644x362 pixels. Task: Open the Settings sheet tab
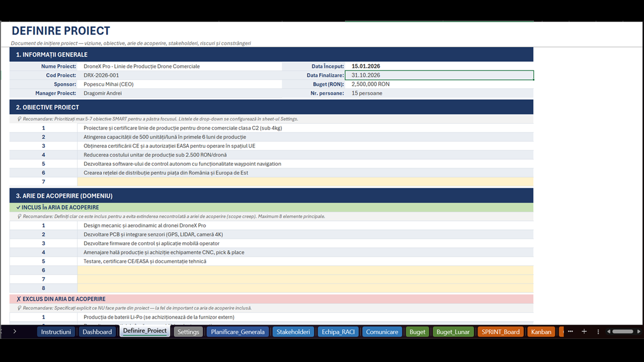tap(188, 332)
